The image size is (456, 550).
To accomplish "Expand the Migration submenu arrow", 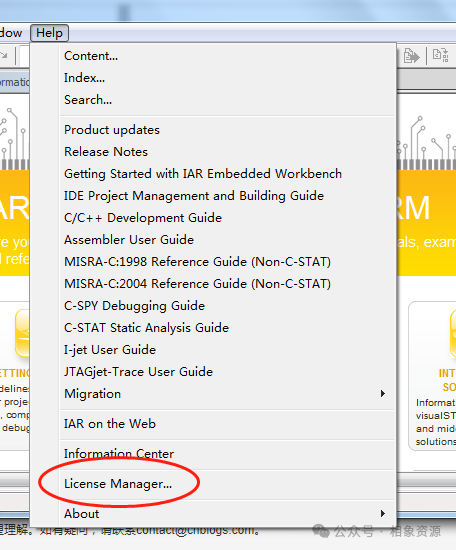I will click(x=383, y=394).
